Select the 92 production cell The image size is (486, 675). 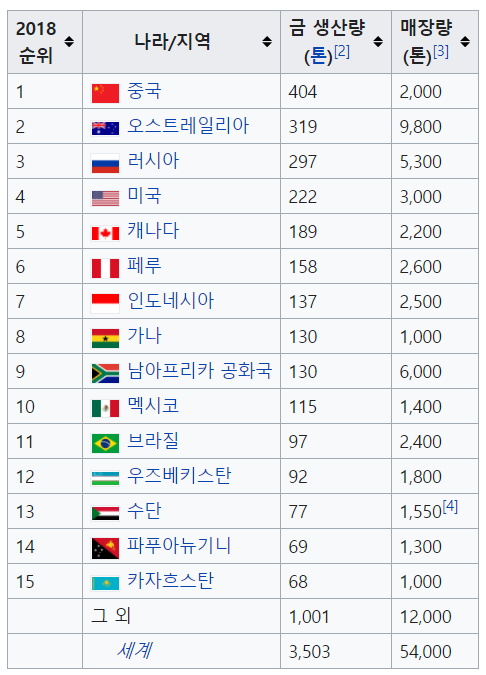(336, 477)
